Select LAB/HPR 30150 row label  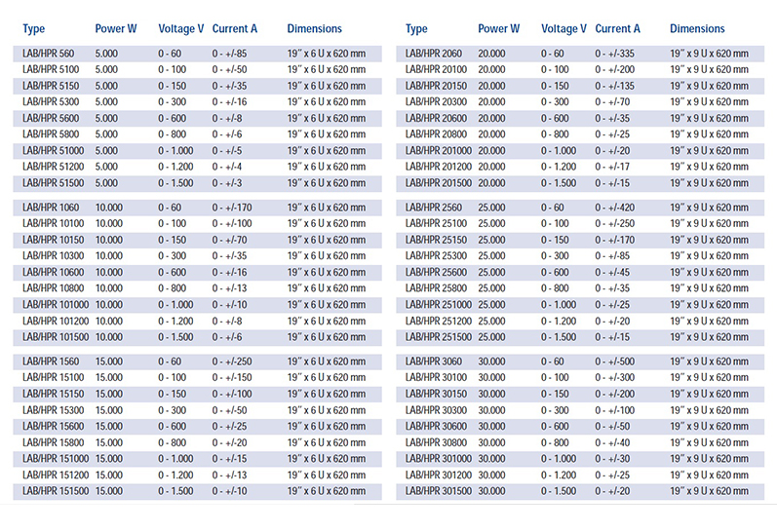click(x=436, y=394)
